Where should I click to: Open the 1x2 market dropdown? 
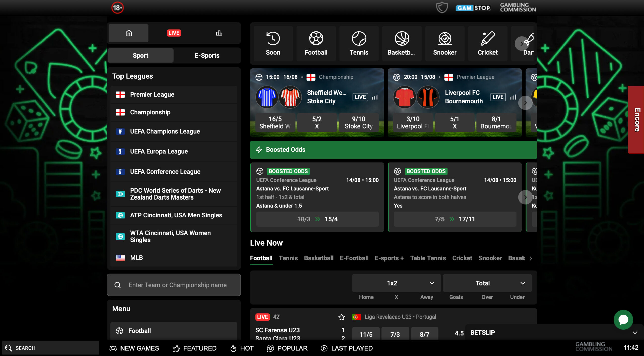pos(396,283)
